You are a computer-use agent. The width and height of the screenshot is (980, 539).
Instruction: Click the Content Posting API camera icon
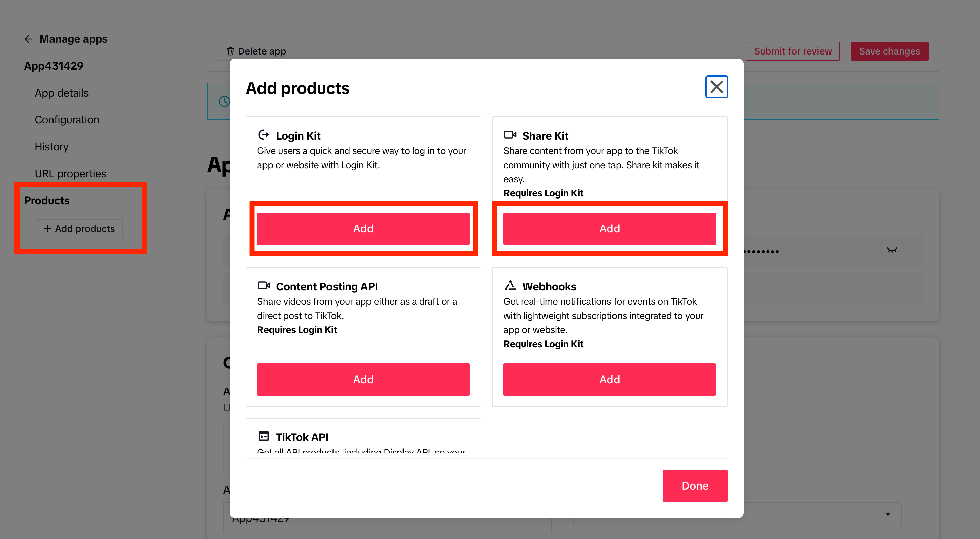pyautogui.click(x=264, y=286)
